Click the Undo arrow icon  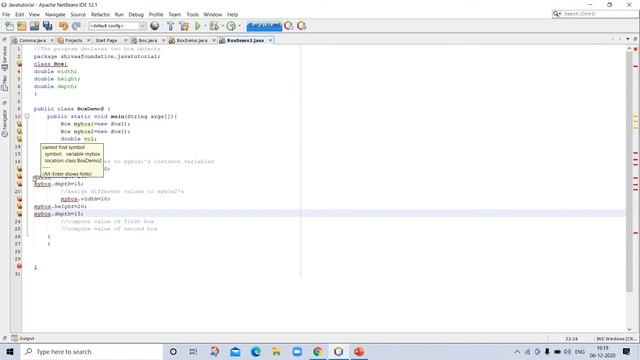point(63,26)
